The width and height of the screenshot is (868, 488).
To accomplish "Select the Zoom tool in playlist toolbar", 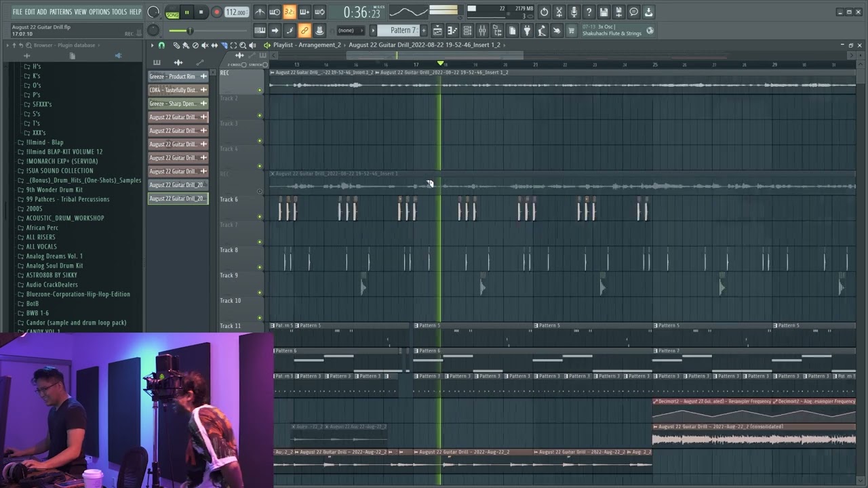I will coord(243,45).
